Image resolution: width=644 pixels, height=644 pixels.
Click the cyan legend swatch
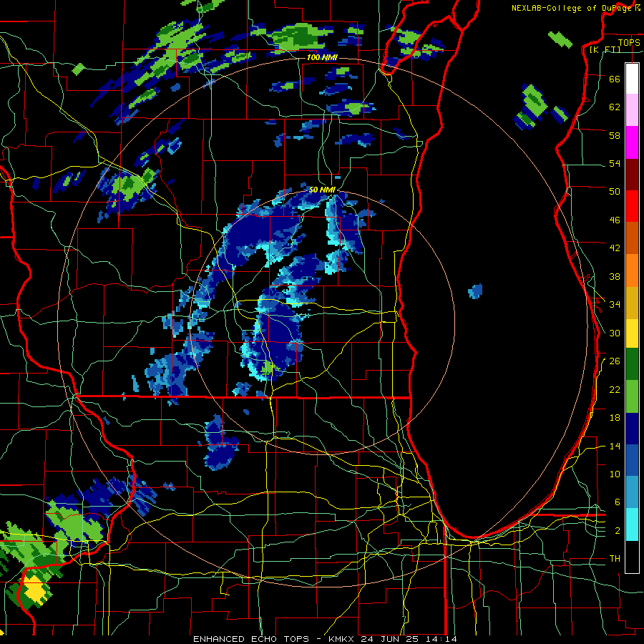[632, 525]
